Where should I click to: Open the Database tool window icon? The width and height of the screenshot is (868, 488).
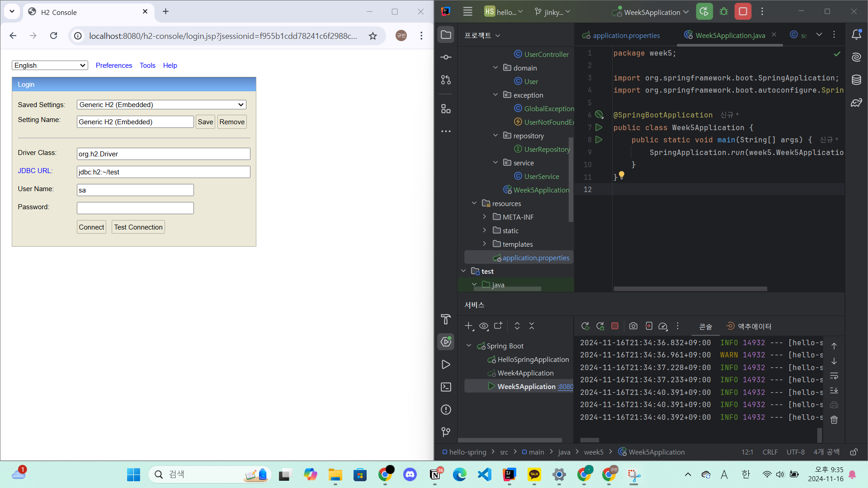point(856,80)
